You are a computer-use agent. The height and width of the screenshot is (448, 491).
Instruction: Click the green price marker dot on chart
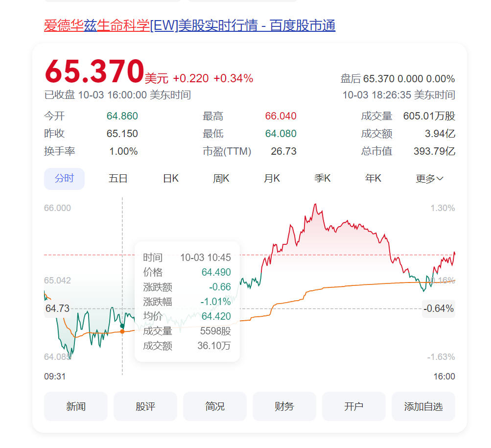(x=122, y=326)
